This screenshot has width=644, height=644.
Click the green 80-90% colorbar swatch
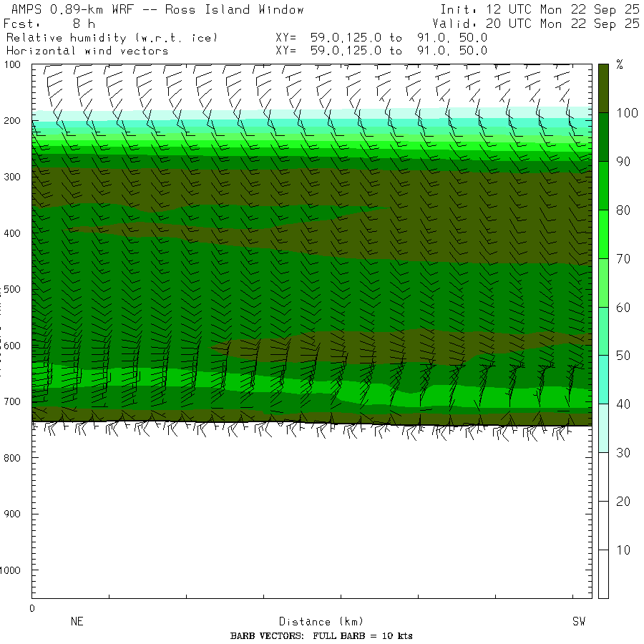tap(603, 185)
